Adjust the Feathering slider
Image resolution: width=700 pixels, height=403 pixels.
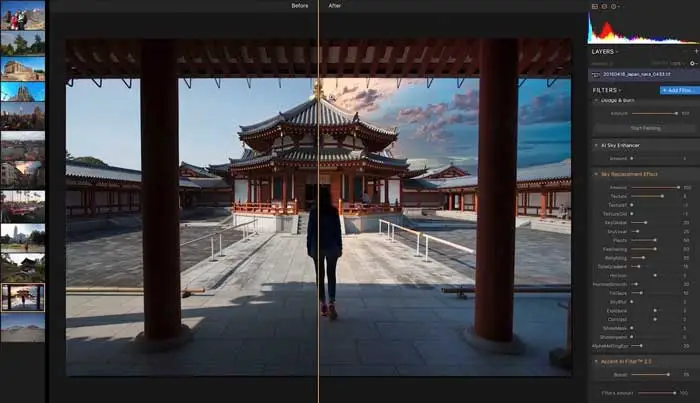click(655, 249)
